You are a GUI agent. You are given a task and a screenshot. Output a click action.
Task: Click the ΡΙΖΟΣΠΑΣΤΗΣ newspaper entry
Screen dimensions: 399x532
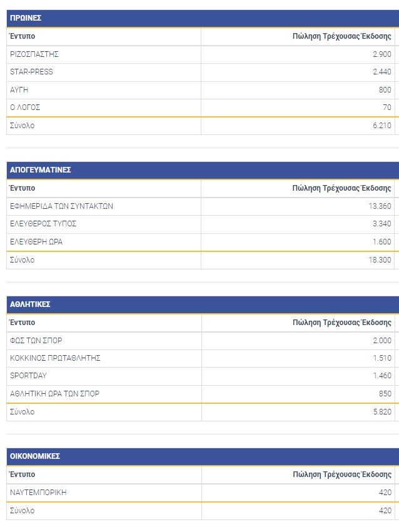tap(34, 54)
